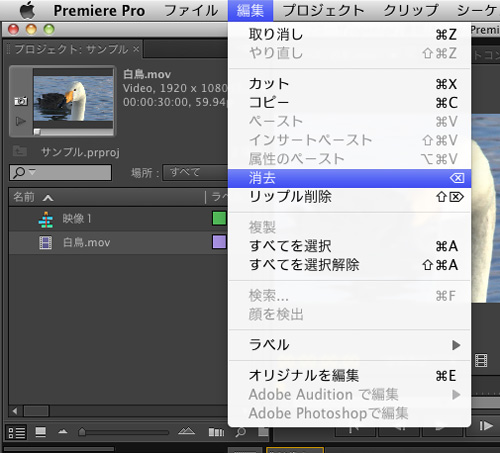Click the zoom in large mountain icon
Viewport: 500px width, 453px height.
tap(186, 431)
